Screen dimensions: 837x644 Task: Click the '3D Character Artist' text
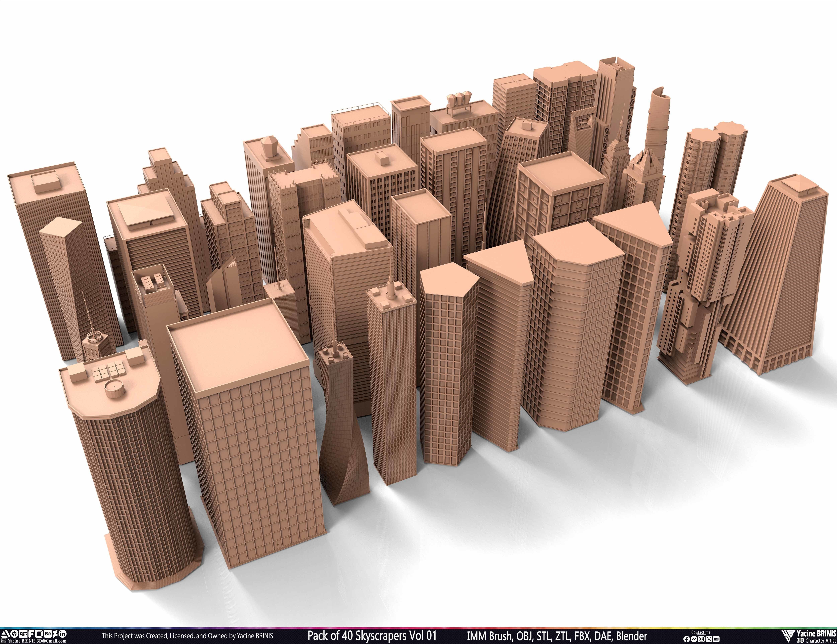(x=816, y=640)
